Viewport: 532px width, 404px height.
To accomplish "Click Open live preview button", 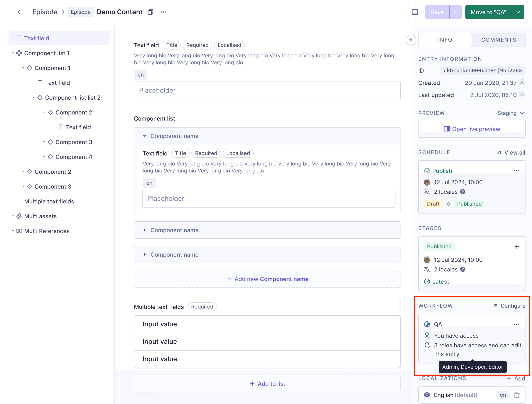I will click(x=472, y=129).
